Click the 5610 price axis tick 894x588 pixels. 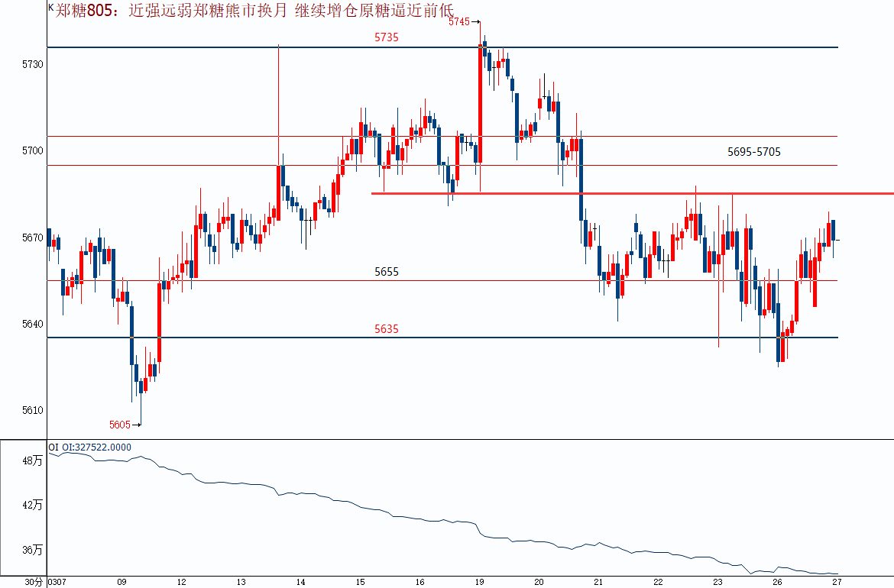click(33, 410)
